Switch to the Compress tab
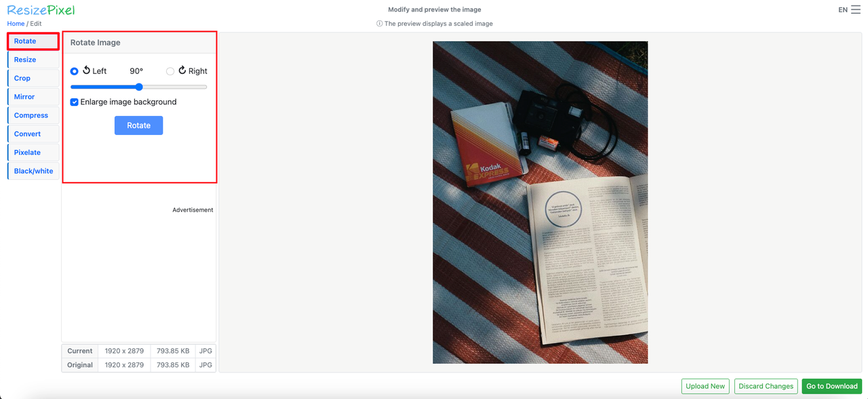Image resolution: width=868 pixels, height=399 pixels. (x=33, y=115)
